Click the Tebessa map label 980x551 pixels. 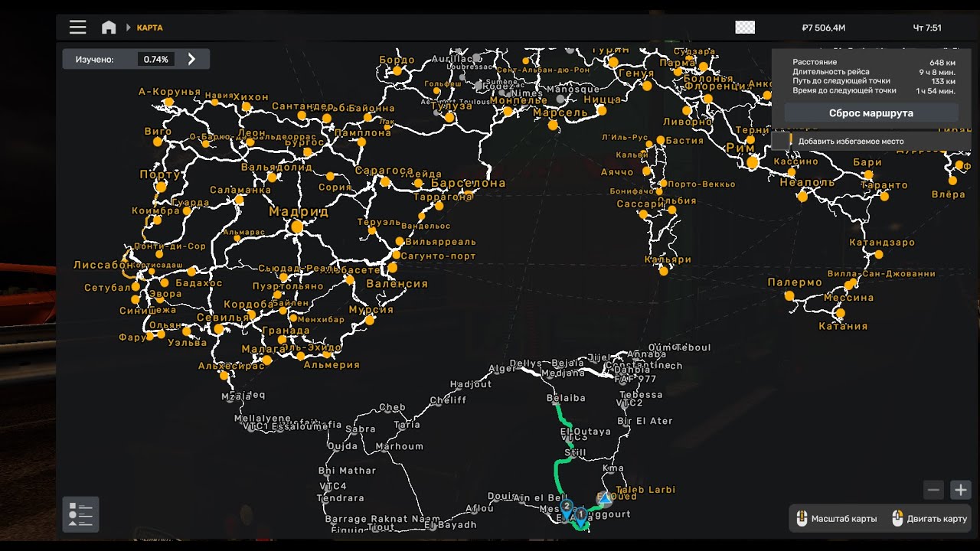coord(641,395)
